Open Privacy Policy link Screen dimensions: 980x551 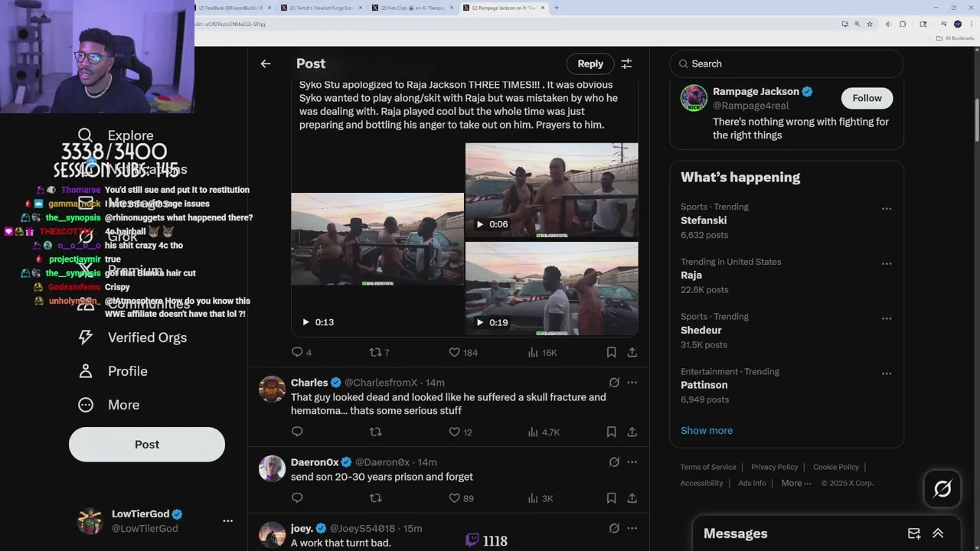(775, 467)
